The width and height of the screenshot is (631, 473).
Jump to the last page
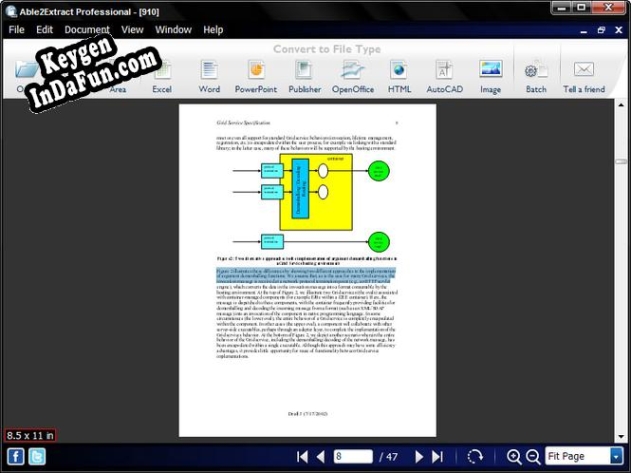(x=437, y=456)
